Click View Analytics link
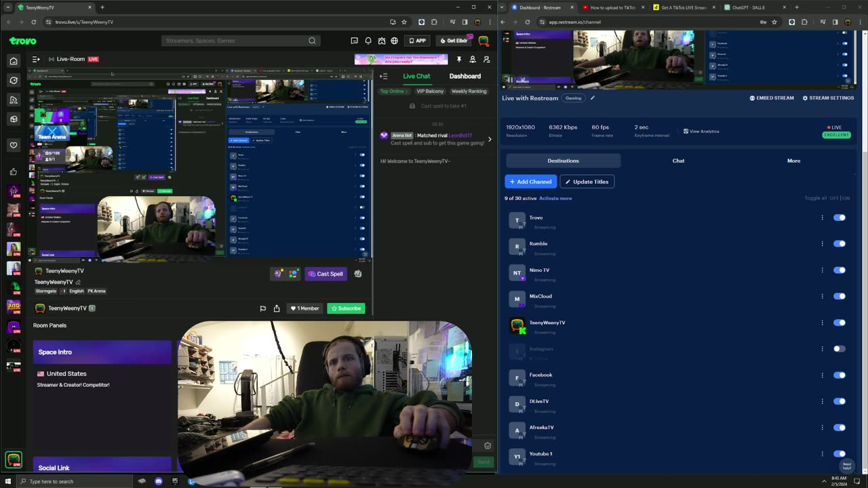 (x=701, y=131)
